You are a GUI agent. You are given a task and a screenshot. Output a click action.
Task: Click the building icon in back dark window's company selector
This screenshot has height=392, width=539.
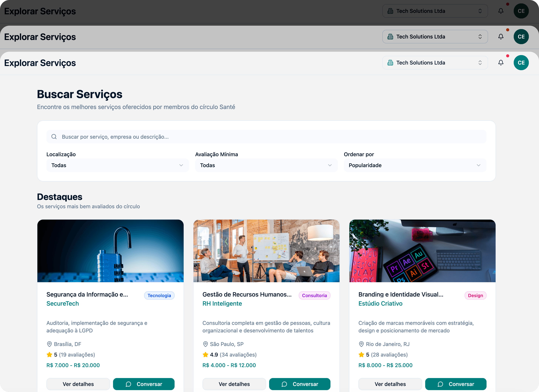390,11
